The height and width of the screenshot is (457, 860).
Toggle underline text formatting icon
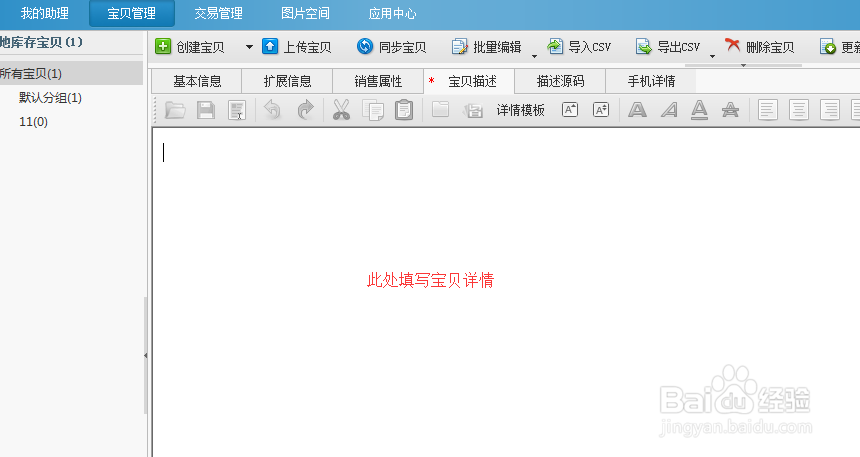[699, 110]
